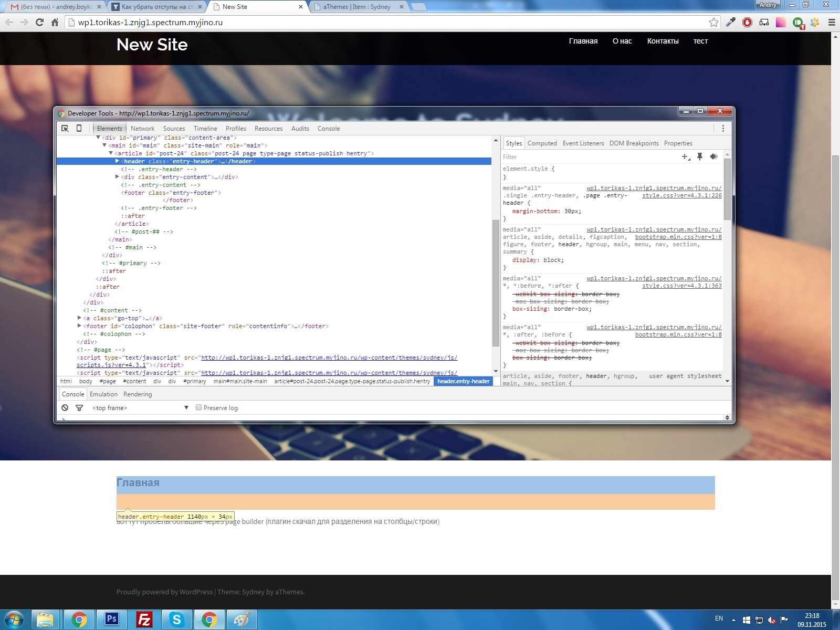Open the eyedropper color picker extension

pos(731,22)
